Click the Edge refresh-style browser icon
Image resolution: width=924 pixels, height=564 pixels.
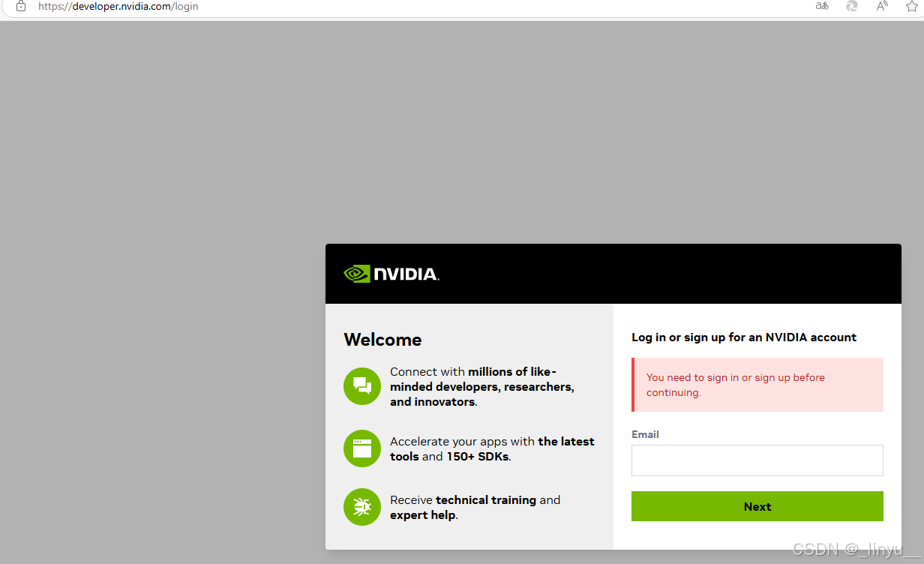[x=852, y=6]
